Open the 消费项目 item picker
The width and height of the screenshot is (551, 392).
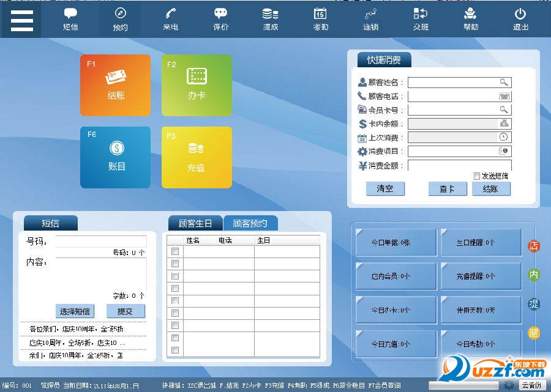pos(504,151)
